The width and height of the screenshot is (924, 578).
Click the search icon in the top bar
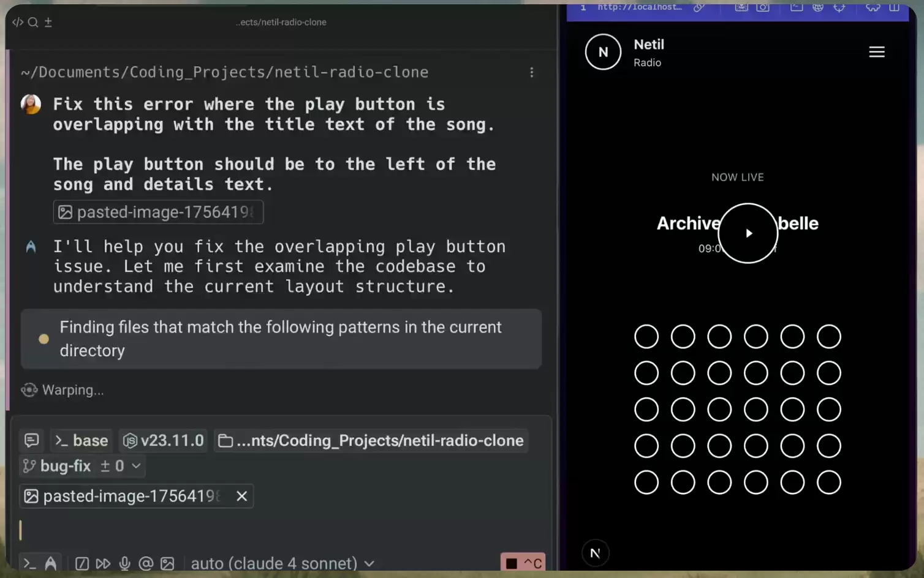coord(33,22)
